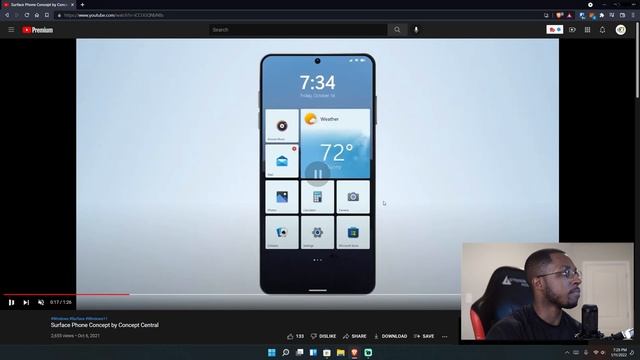Click the bookmark icon beside the home button

click(47, 15)
